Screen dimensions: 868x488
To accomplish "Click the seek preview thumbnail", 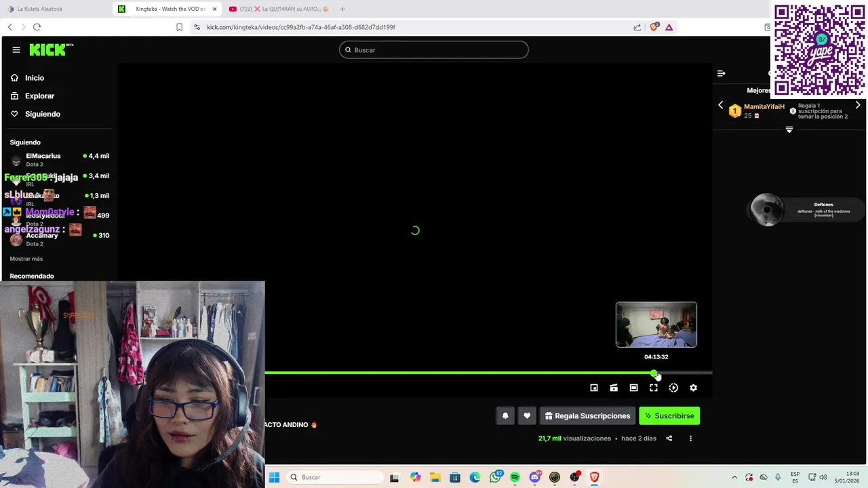I will [656, 325].
